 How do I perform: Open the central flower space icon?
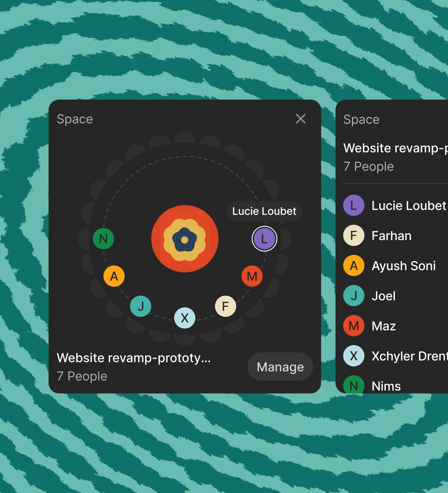[185, 239]
